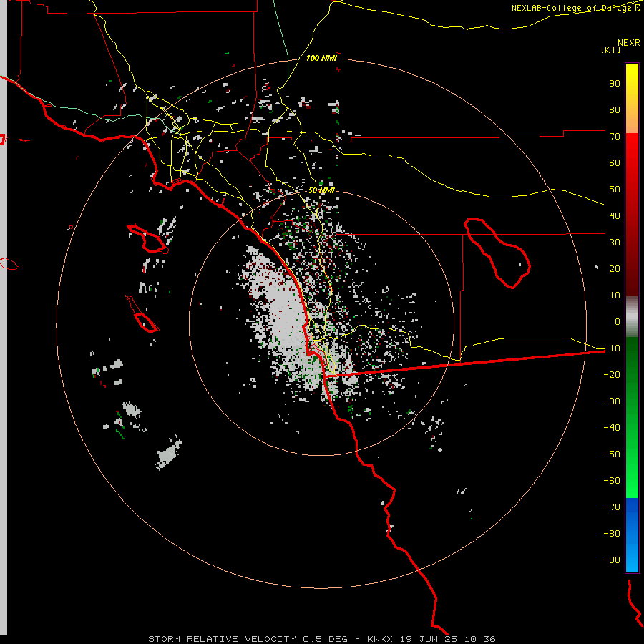Image resolution: width=644 pixels, height=644 pixels.
Task: Click the -10 value on the velocity scale
Action: (612, 348)
